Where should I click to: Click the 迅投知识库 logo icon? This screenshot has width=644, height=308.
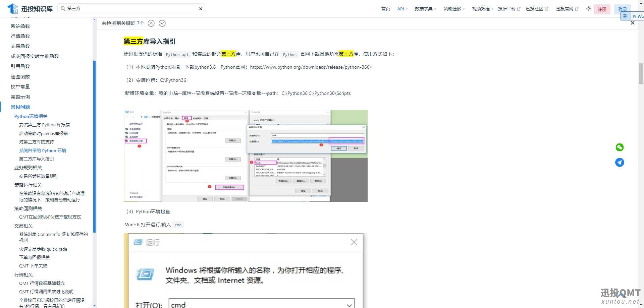click(x=13, y=8)
